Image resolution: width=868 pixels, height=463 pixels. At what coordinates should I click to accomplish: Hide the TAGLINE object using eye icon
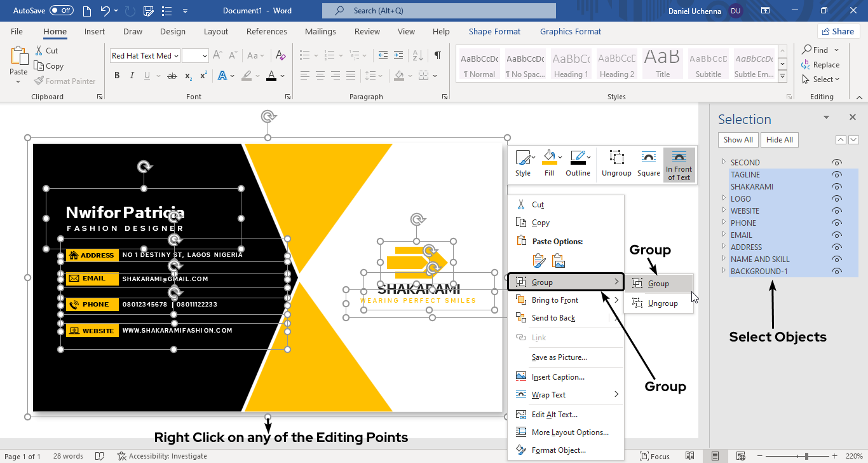pyautogui.click(x=836, y=175)
